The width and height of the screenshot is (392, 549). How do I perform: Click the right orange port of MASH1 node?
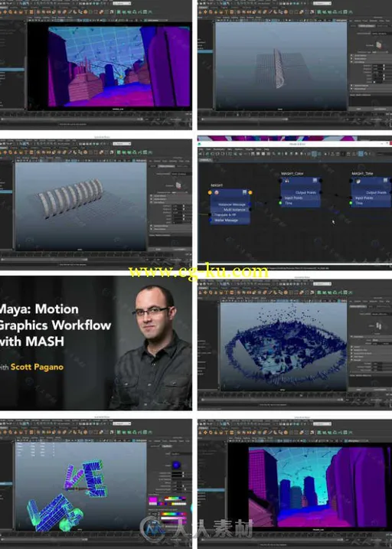click(250, 192)
